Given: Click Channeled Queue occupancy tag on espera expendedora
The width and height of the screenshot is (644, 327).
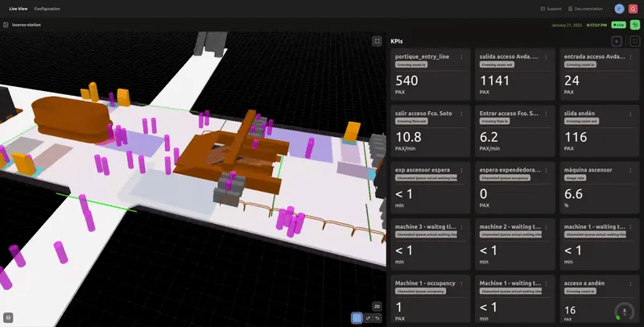Looking at the screenshot, I should [x=506, y=178].
